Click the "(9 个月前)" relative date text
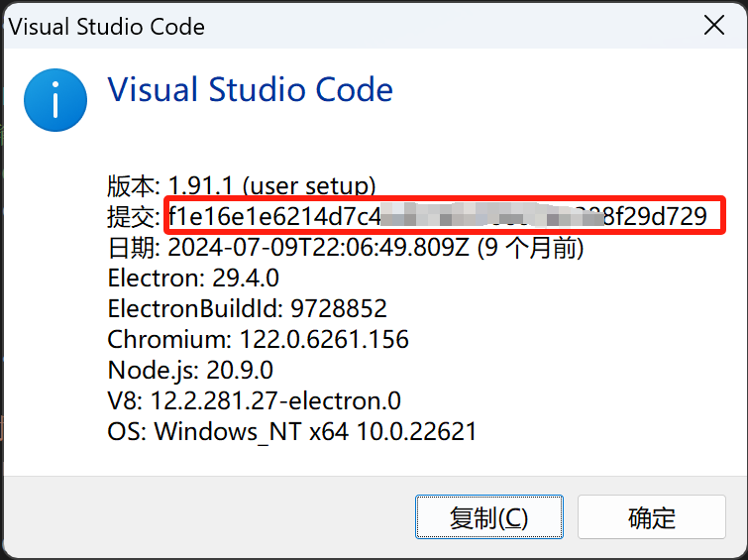Image resolution: width=748 pixels, height=560 pixels. [x=531, y=248]
